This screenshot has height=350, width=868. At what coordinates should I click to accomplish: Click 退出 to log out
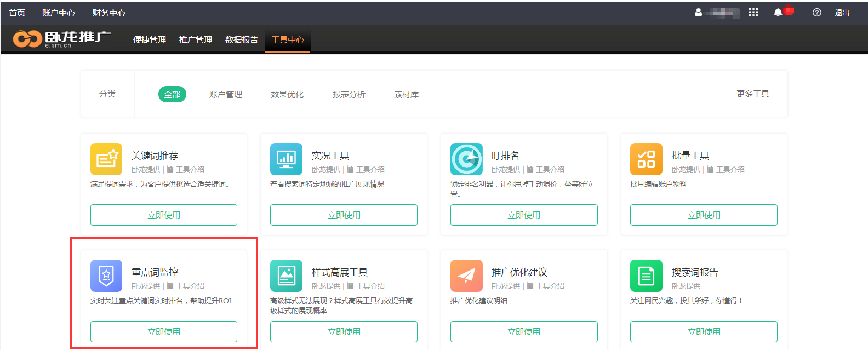842,13
